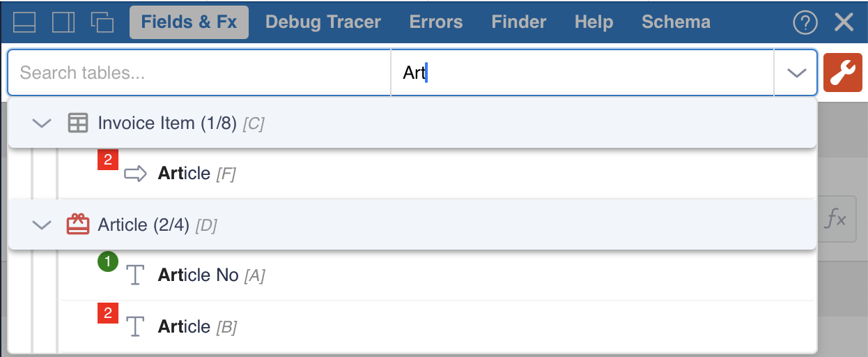The width and height of the screenshot is (868, 357).
Task: Switch to the Debug Tracer tab
Action: (x=323, y=22)
